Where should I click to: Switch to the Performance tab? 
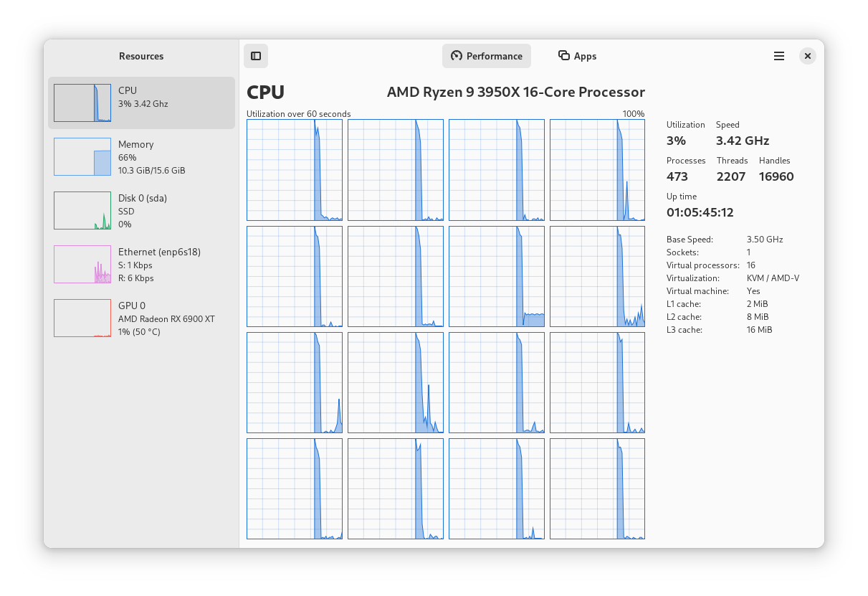487,56
